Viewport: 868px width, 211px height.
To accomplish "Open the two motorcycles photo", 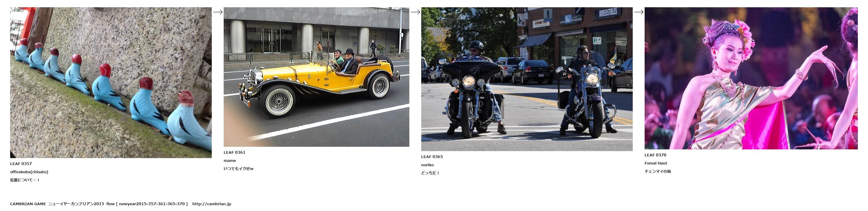I will [x=527, y=79].
